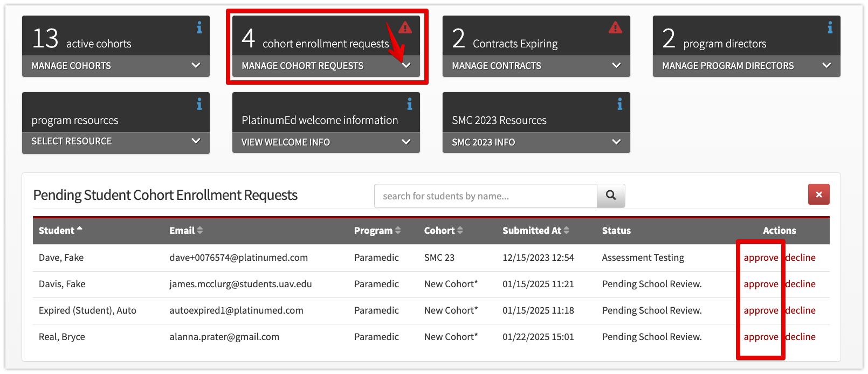The height and width of the screenshot is (374, 868).
Task: Click the search for students input field
Action: click(x=486, y=196)
